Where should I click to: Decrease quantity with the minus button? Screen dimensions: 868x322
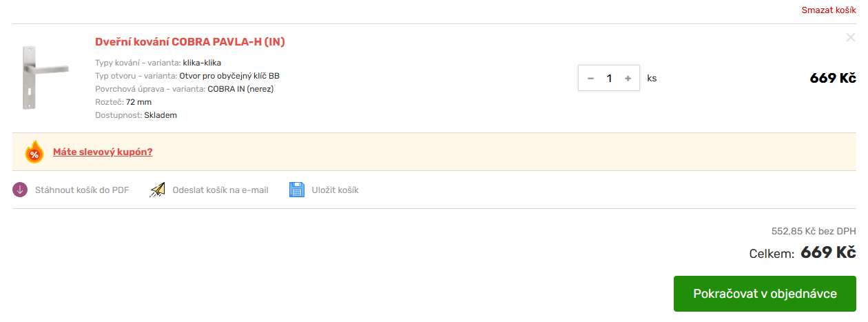[x=590, y=79]
